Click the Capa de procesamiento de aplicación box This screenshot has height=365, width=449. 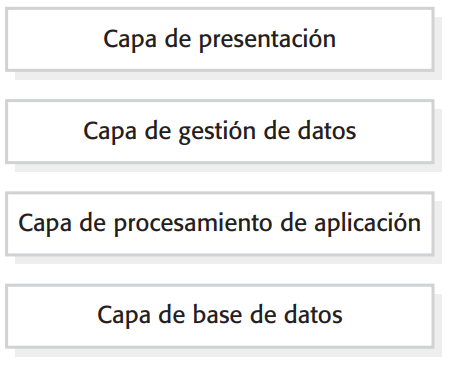220,224
